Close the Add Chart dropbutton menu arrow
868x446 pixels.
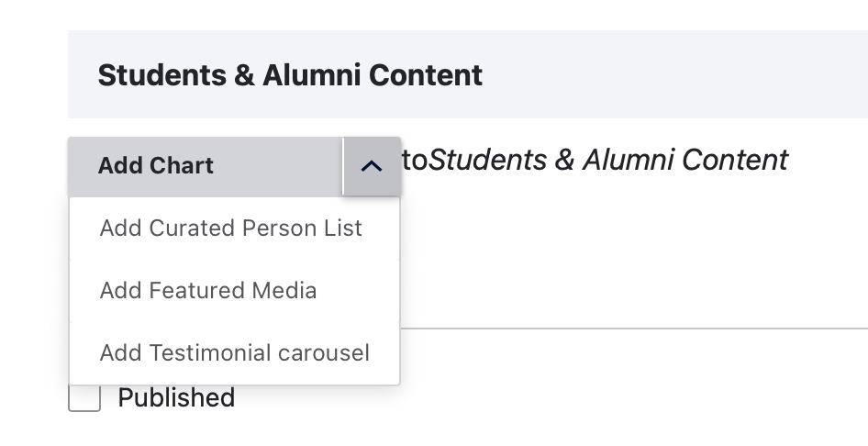pyautogui.click(x=372, y=166)
